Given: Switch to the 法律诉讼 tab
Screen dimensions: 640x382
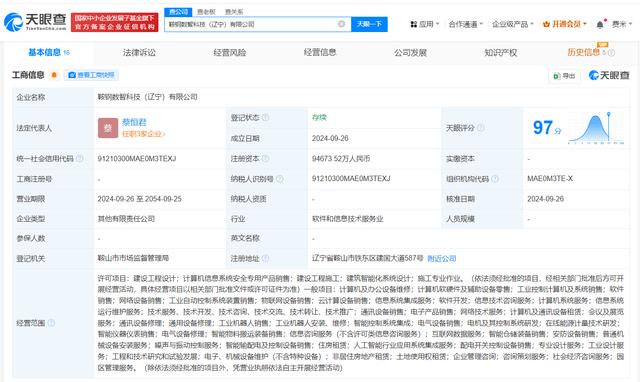Looking at the screenshot, I should coord(139,53).
